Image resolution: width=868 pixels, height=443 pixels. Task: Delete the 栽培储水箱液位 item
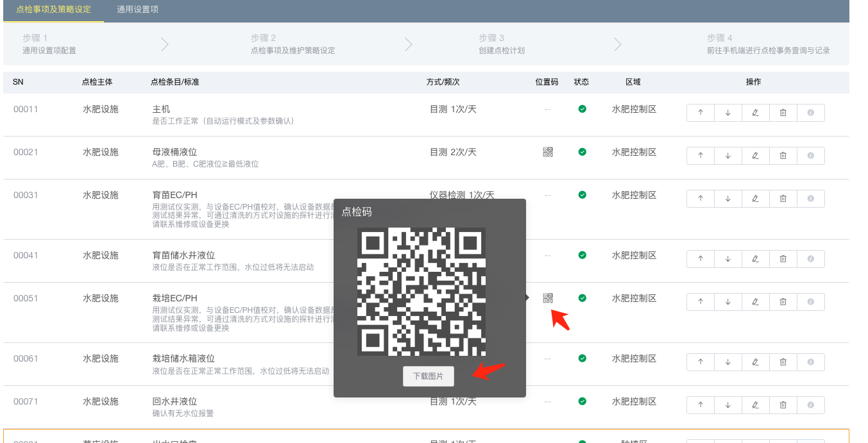[x=783, y=362]
